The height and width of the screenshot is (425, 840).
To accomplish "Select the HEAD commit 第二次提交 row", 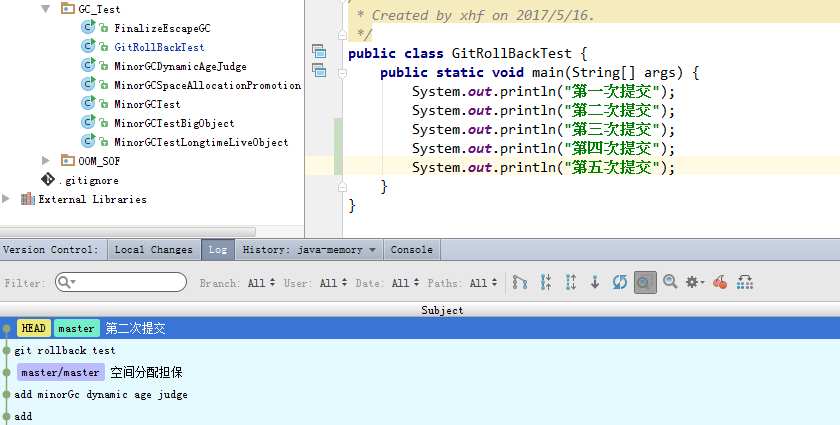I will click(x=420, y=328).
